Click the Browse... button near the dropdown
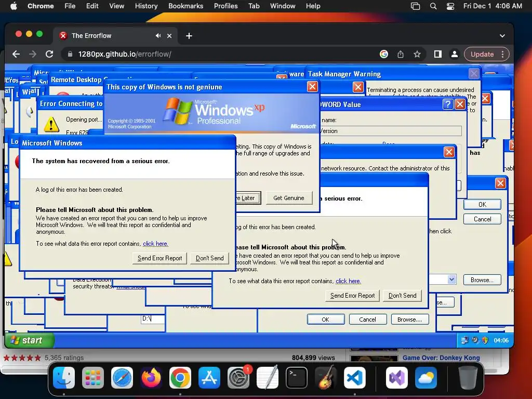The height and width of the screenshot is (399, 532). click(x=482, y=280)
